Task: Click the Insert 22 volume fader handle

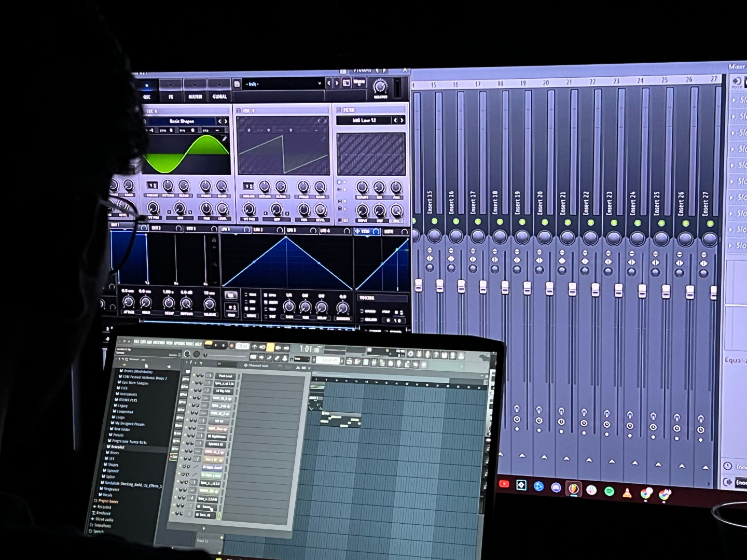Action: [x=596, y=289]
